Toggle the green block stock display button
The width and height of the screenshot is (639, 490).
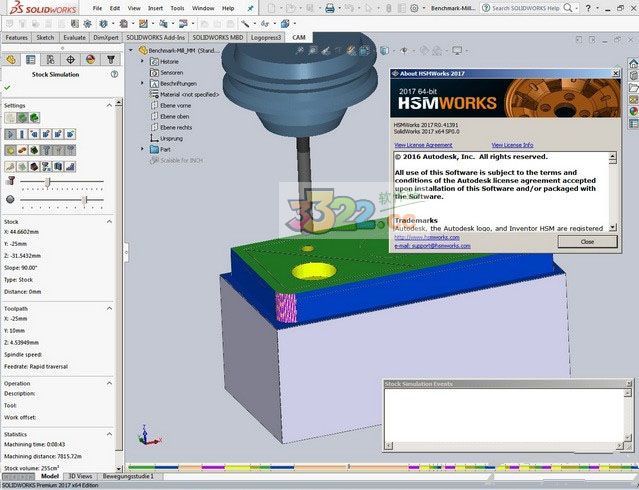(34, 150)
